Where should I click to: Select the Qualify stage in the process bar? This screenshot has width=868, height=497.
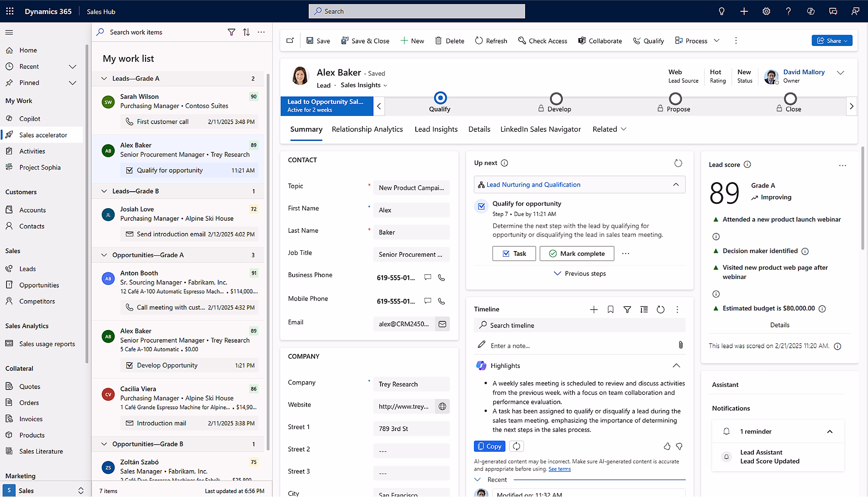pos(441,98)
